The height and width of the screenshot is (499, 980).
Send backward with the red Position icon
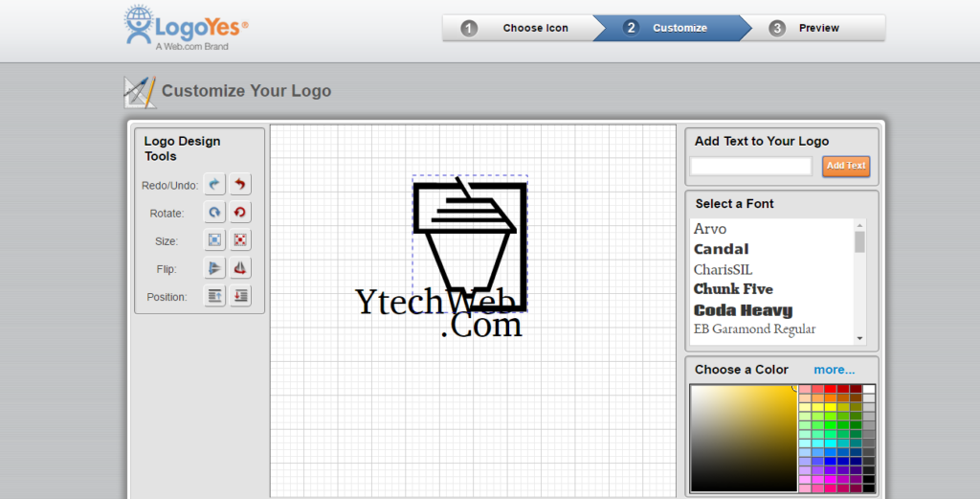point(240,296)
